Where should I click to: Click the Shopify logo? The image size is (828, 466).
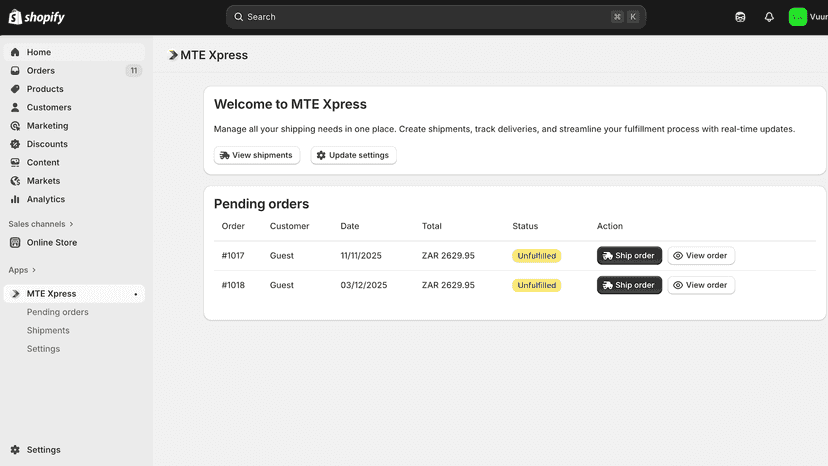(x=36, y=17)
